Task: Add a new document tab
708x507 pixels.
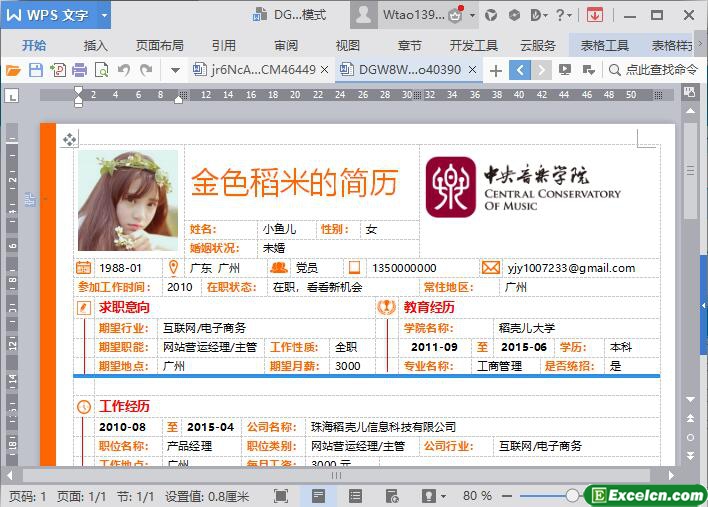Action: click(495, 70)
